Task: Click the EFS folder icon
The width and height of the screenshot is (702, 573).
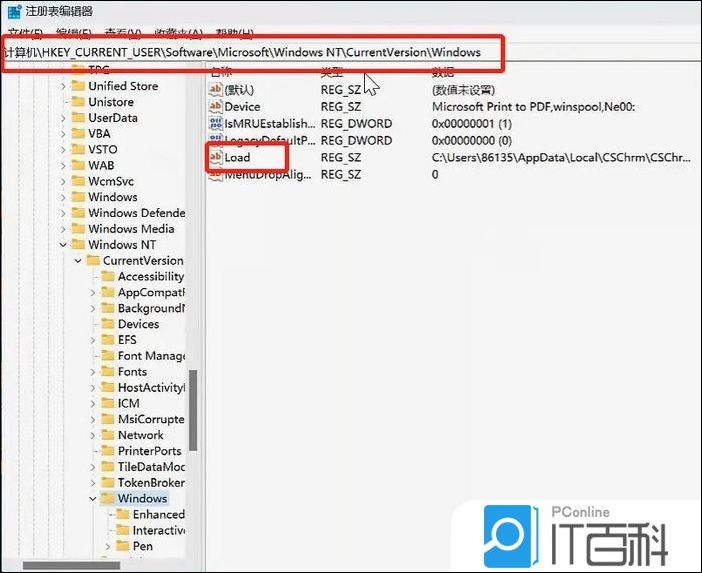Action: [x=108, y=340]
